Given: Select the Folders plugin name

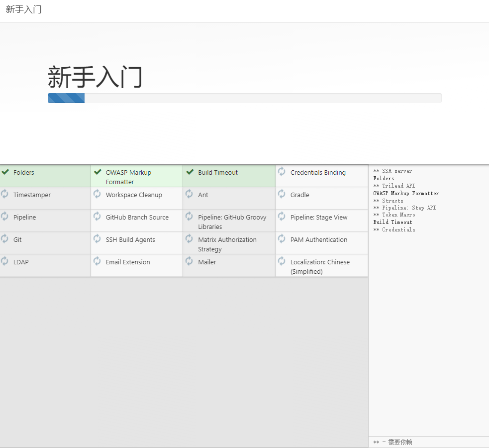Looking at the screenshot, I should click(x=24, y=173).
